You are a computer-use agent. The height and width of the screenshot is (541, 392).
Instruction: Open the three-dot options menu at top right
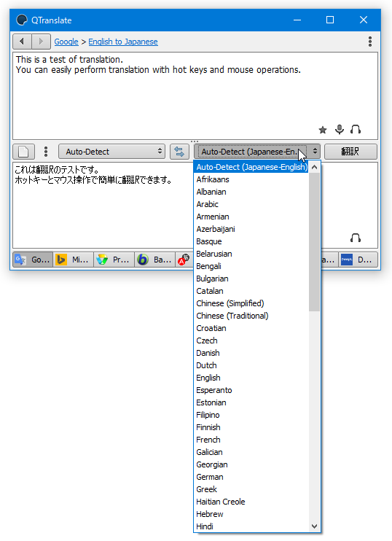coord(370,42)
